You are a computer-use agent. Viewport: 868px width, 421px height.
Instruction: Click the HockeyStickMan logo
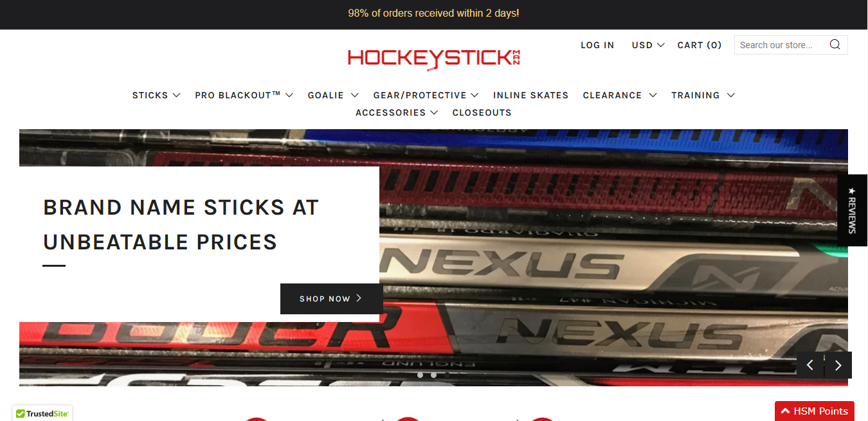coord(434,58)
